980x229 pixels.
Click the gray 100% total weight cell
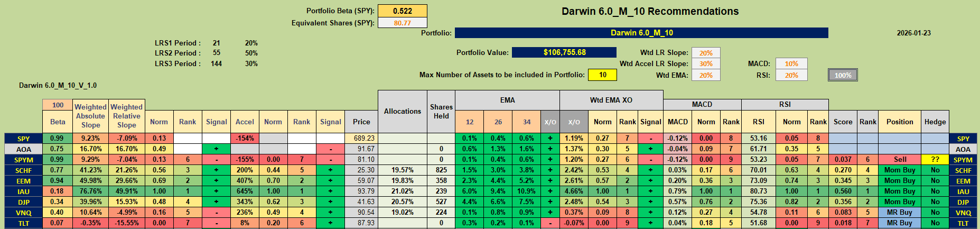(843, 75)
